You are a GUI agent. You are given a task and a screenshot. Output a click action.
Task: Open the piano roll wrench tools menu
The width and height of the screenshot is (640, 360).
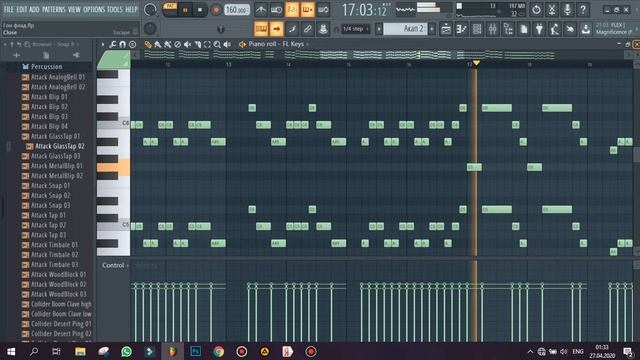click(113, 44)
